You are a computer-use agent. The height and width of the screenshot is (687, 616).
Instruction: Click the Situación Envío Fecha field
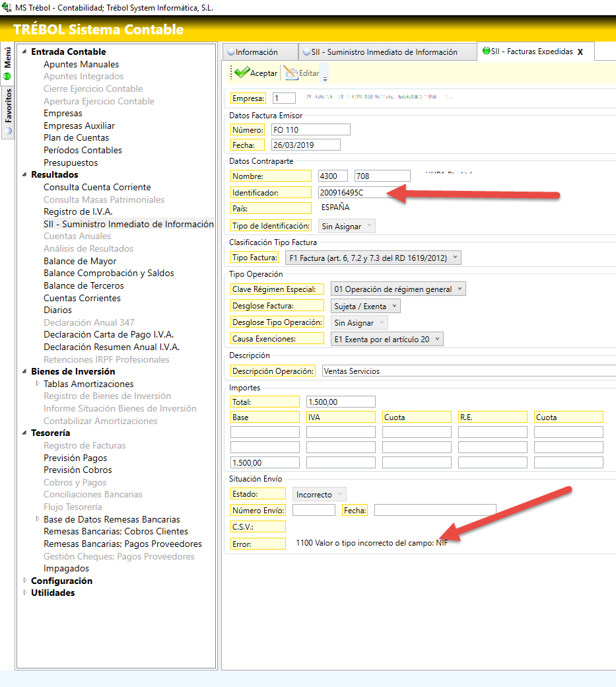(435, 510)
